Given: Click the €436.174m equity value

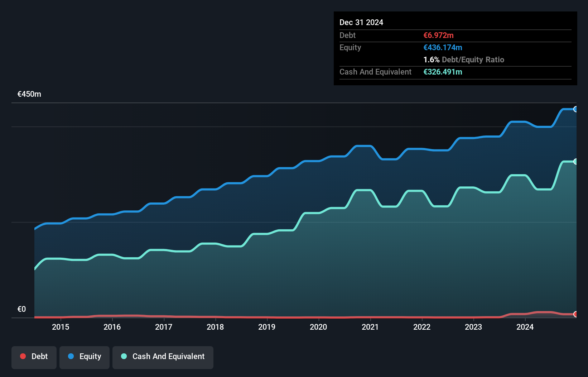Looking at the screenshot, I should point(443,48).
